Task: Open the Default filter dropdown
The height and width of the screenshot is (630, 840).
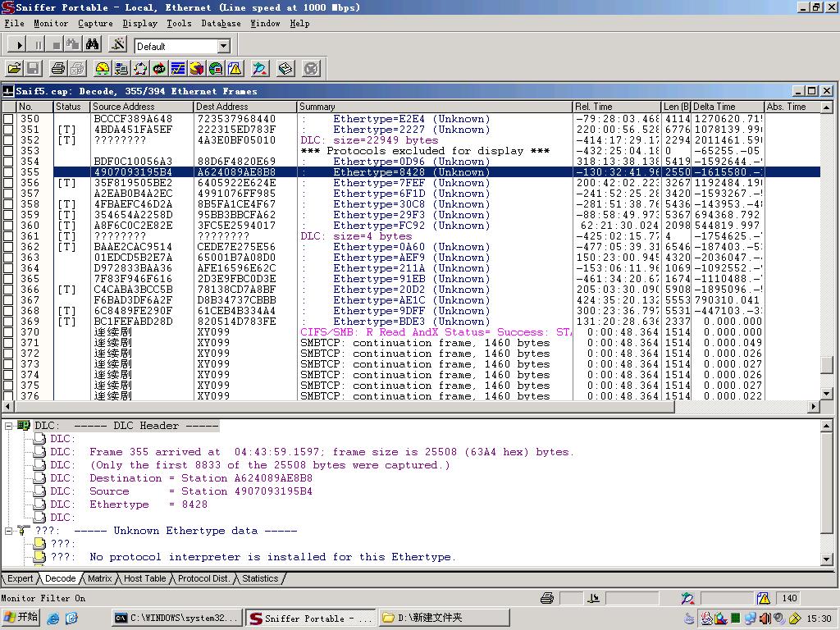Action: click(x=223, y=46)
